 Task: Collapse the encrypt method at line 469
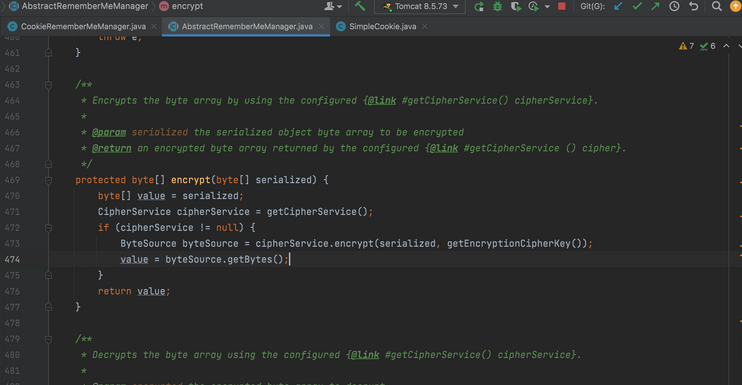click(x=48, y=180)
